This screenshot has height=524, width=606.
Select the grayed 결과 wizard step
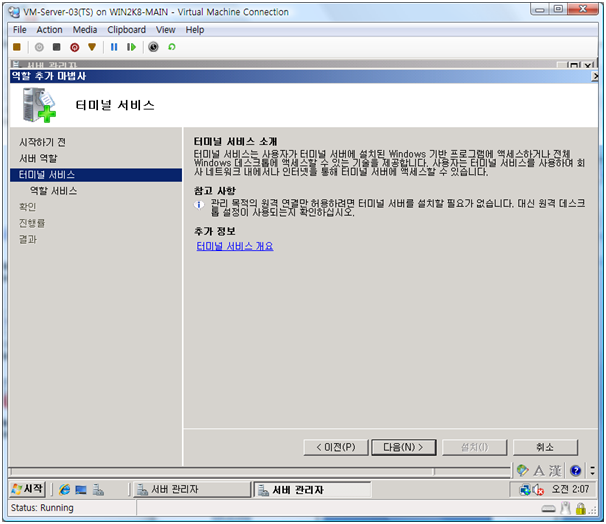[x=27, y=240]
